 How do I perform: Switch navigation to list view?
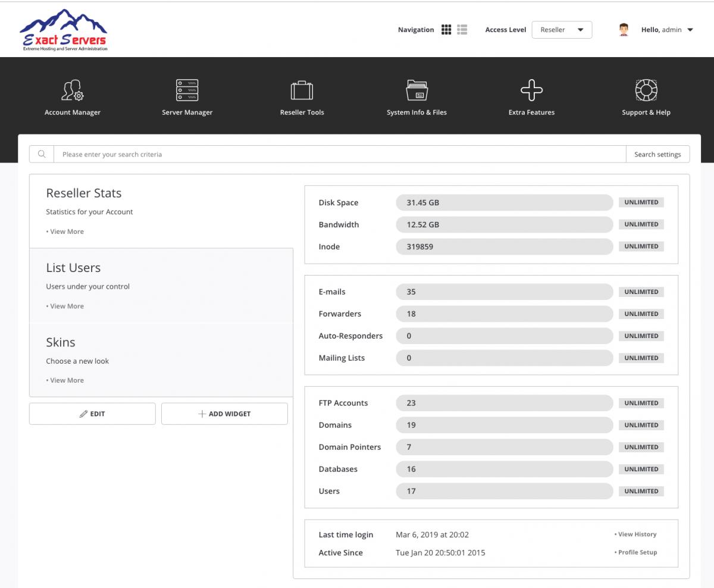pos(462,30)
